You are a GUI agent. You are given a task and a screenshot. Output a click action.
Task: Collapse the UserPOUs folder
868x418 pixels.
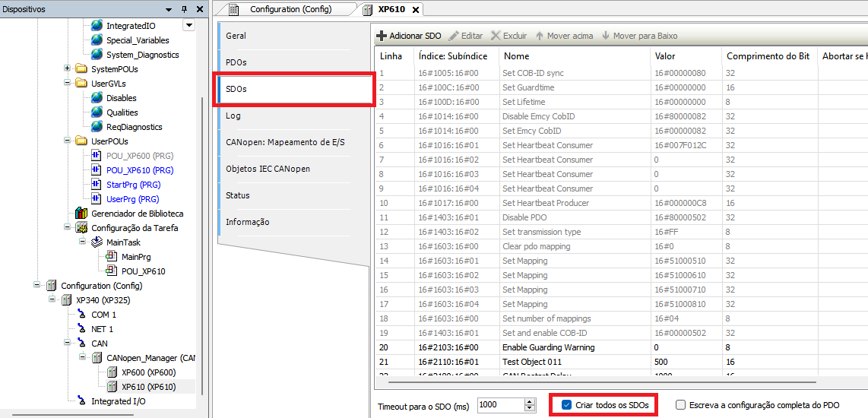(68, 141)
